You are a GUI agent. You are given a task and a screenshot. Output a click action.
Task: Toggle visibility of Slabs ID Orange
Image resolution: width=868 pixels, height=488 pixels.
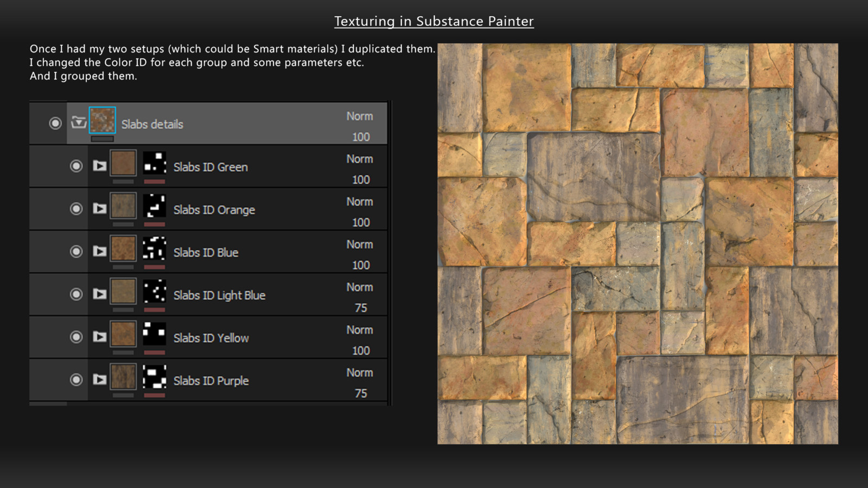click(x=76, y=209)
